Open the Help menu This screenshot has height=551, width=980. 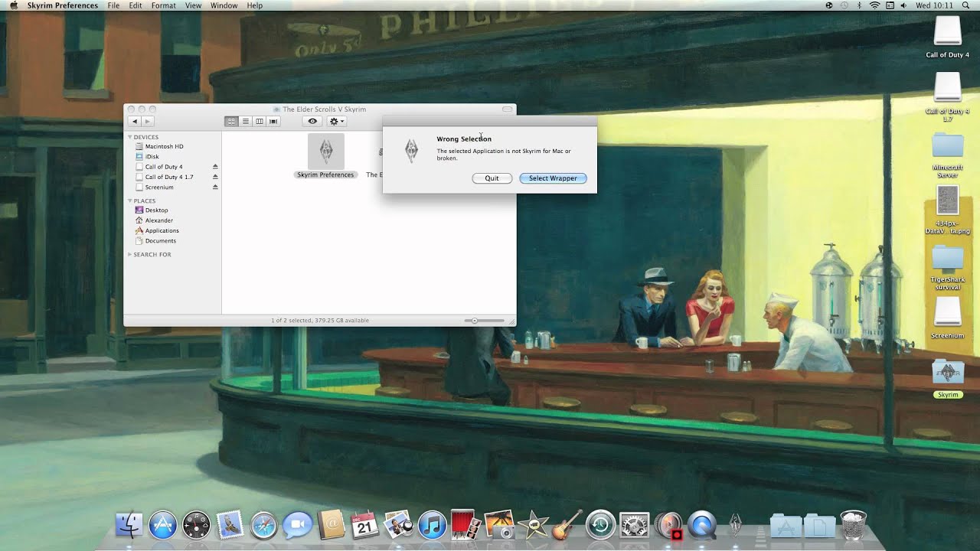click(x=255, y=5)
